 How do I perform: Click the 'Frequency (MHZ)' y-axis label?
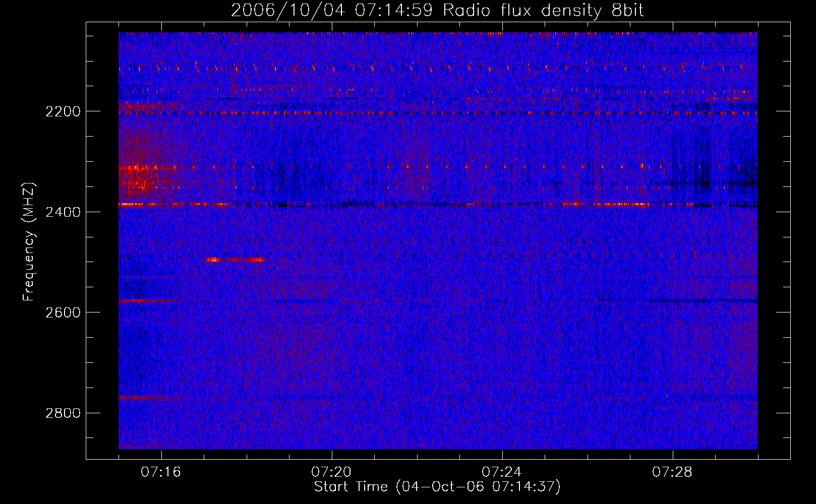[x=29, y=242]
